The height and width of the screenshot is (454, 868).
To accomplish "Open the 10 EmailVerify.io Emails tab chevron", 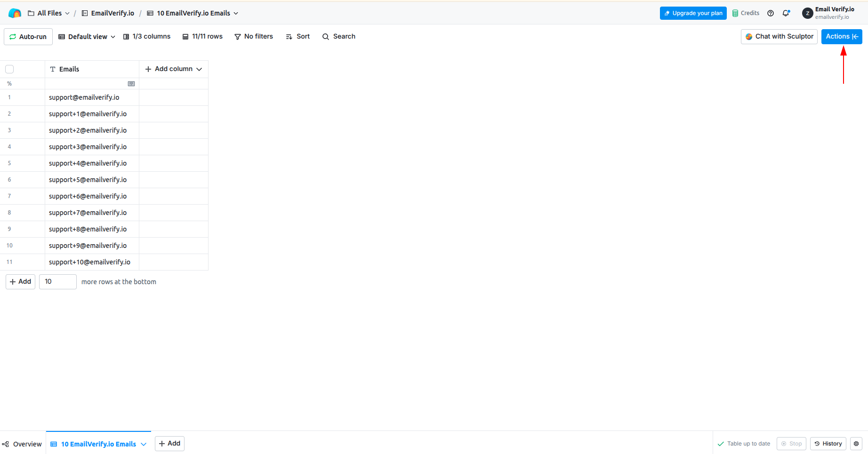I will coord(144,444).
